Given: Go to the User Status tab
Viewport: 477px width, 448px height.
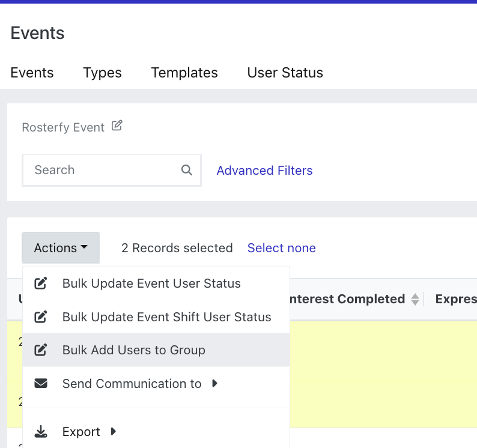Looking at the screenshot, I should click(285, 73).
